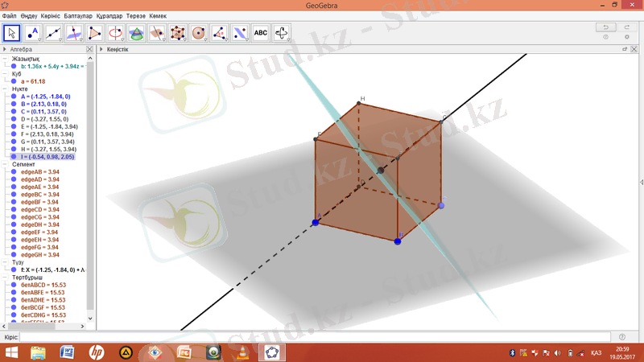Viewport: 644px width, 362px height.
Task: Toggle visibility of point A
Action: point(14,97)
